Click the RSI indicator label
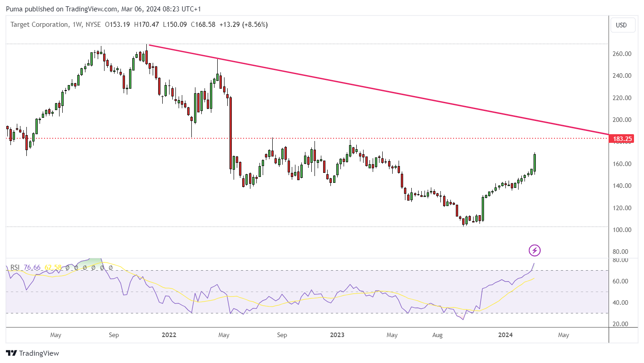This screenshot has height=363, width=644. coord(15,267)
